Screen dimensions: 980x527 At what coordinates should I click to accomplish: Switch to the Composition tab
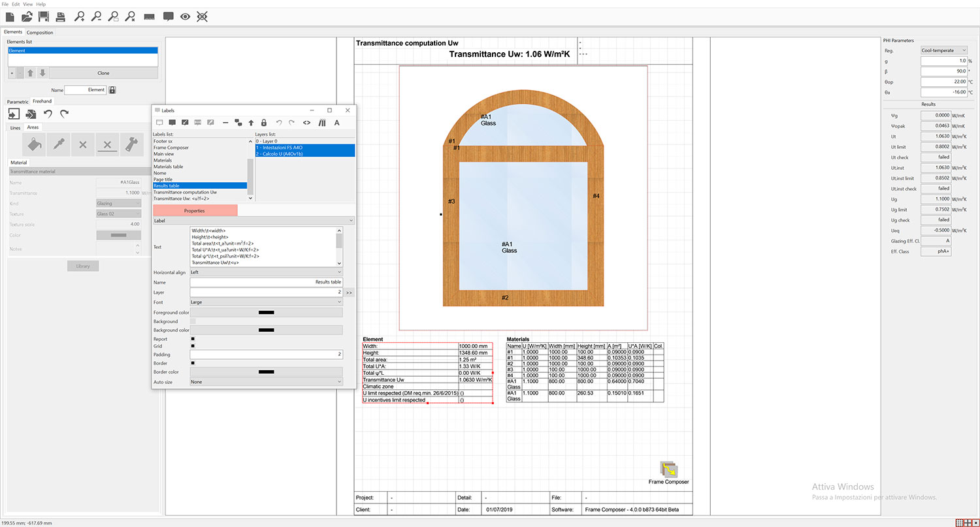click(40, 32)
